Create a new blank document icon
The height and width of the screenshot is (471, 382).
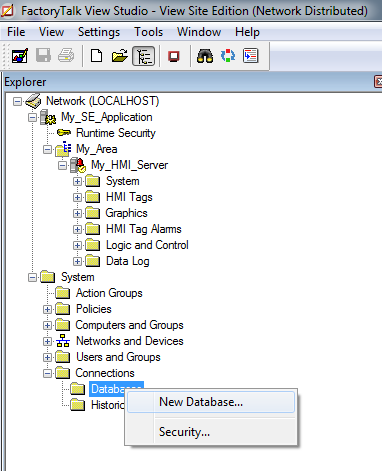tap(96, 56)
